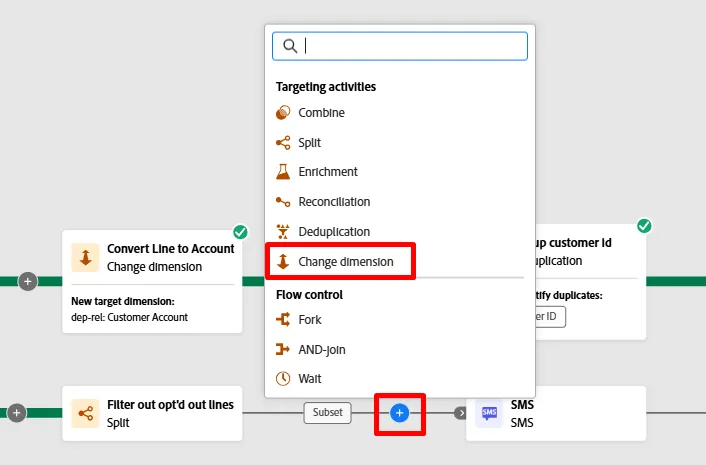
Task: Click the search magnifier icon
Action: coord(290,46)
